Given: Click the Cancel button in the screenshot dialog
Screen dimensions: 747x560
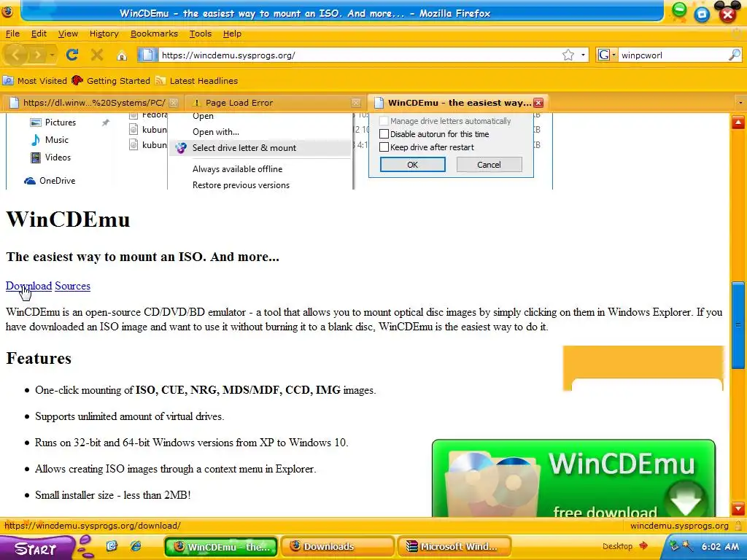Looking at the screenshot, I should [489, 165].
